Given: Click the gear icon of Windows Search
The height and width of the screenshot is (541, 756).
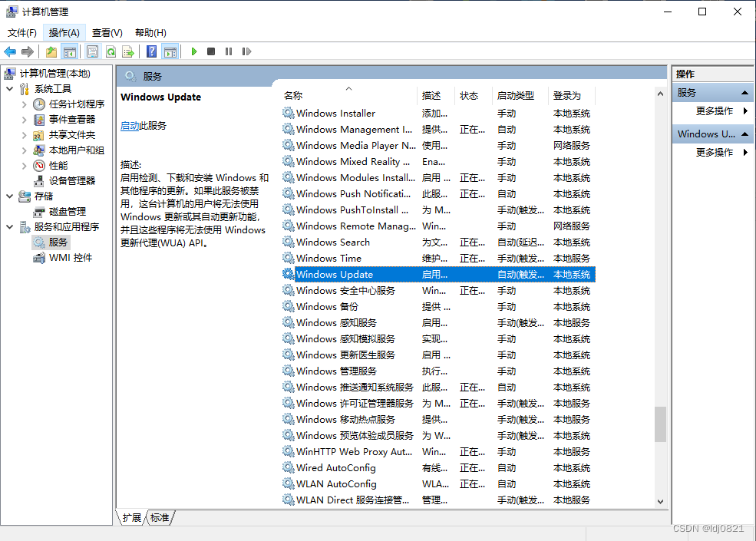Looking at the screenshot, I should point(289,242).
